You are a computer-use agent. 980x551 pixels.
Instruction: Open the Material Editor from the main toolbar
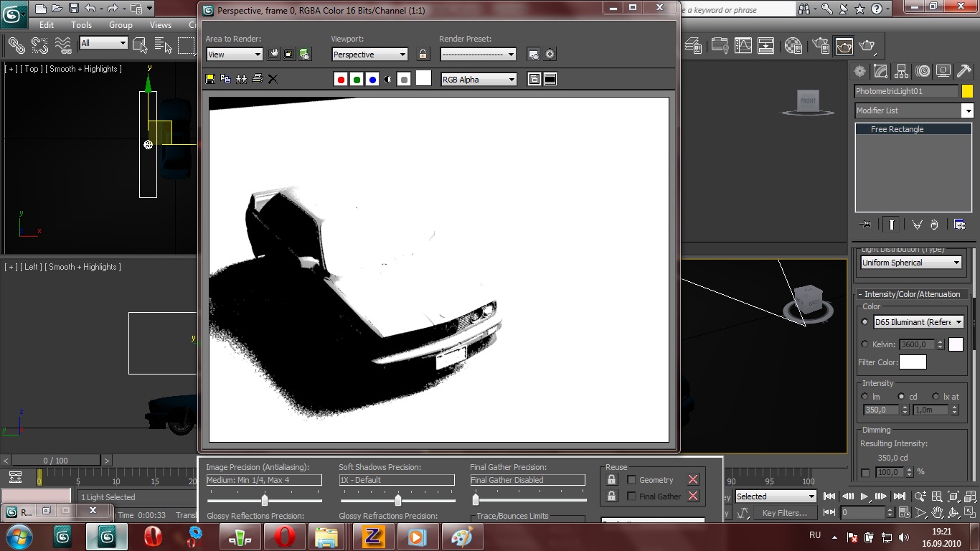coord(793,46)
